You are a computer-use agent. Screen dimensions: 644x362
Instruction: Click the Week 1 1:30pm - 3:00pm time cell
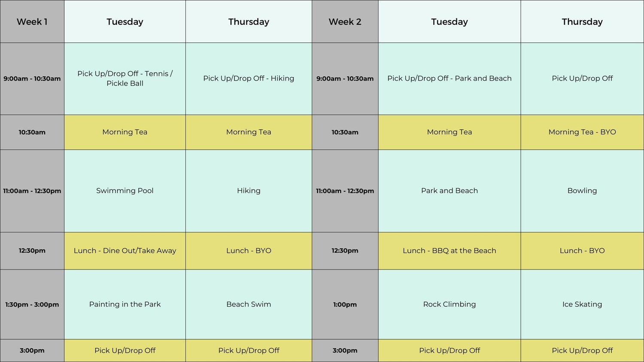click(x=32, y=305)
